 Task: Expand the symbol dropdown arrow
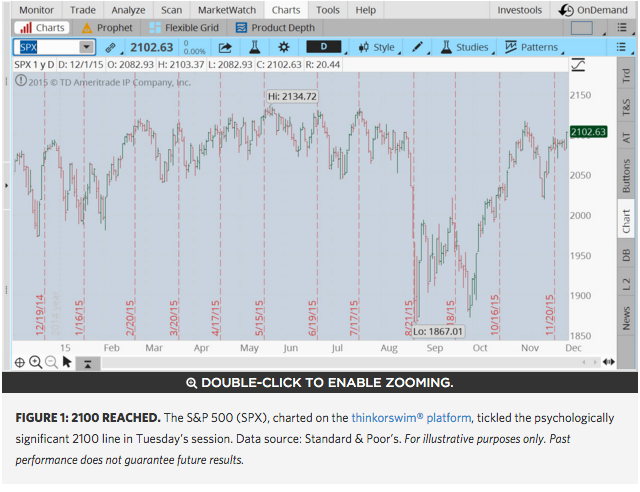point(87,47)
